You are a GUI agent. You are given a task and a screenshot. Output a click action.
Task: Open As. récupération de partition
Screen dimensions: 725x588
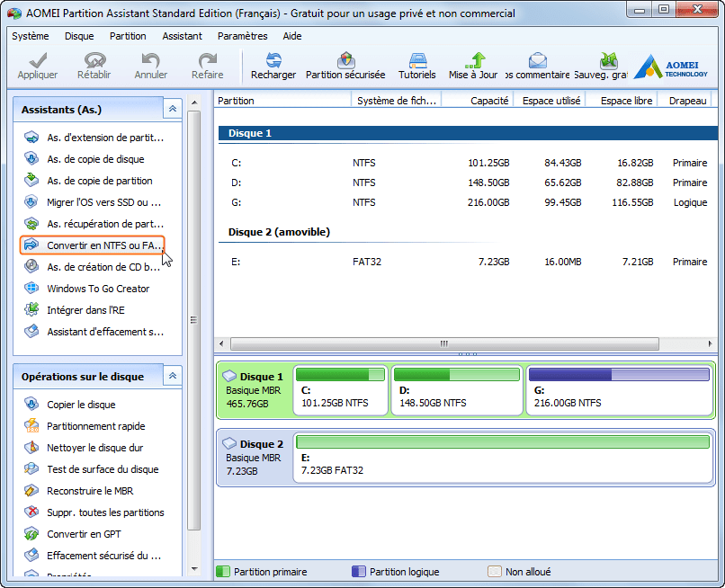(94, 224)
